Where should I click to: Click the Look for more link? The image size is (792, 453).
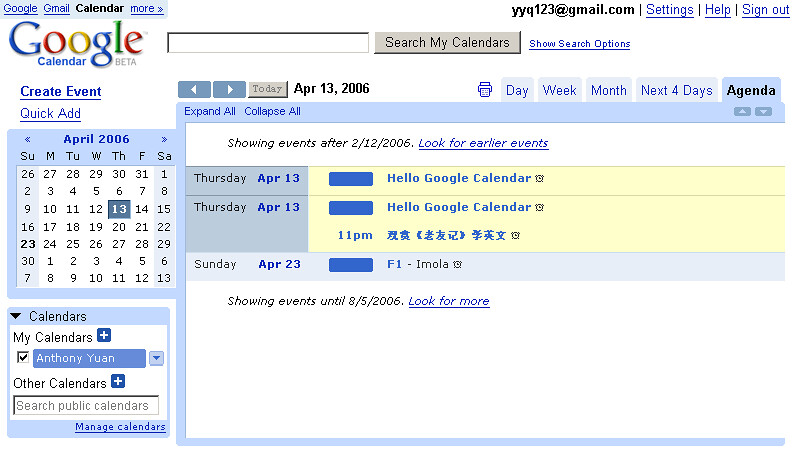[449, 301]
